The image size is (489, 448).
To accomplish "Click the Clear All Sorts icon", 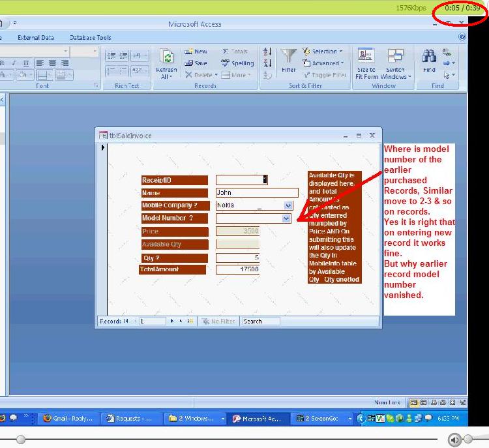I will point(267,75).
